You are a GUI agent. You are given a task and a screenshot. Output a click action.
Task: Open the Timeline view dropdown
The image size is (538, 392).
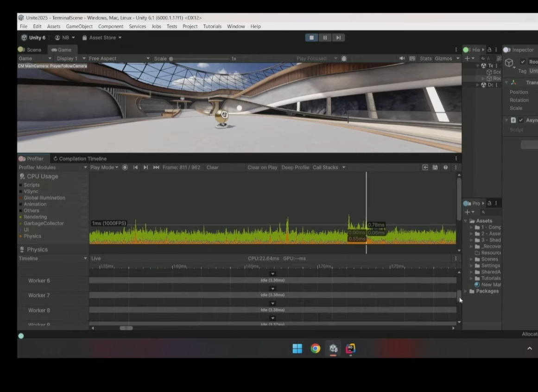tap(53, 258)
